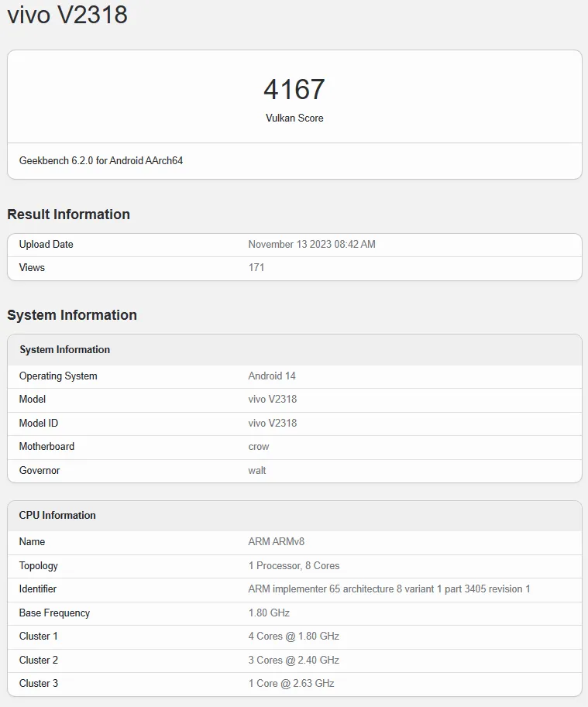Click the Cluster 2 label
588x707 pixels.
coord(38,661)
